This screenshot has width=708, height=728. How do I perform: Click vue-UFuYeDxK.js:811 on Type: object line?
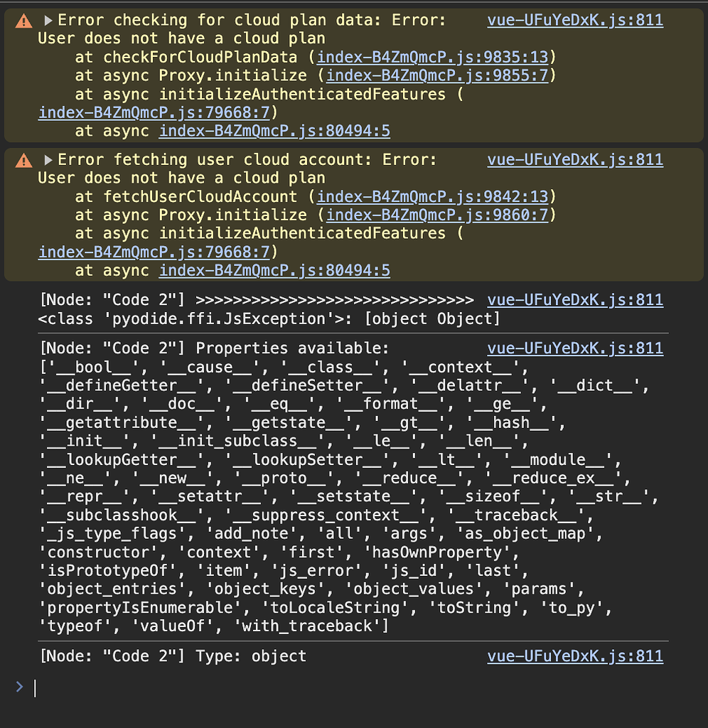pos(574,655)
